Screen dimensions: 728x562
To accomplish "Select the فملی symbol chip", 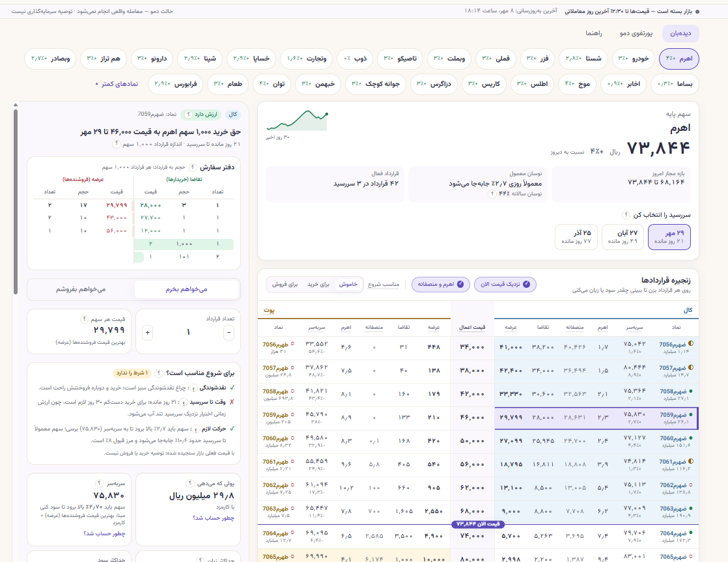I will tap(496, 59).
